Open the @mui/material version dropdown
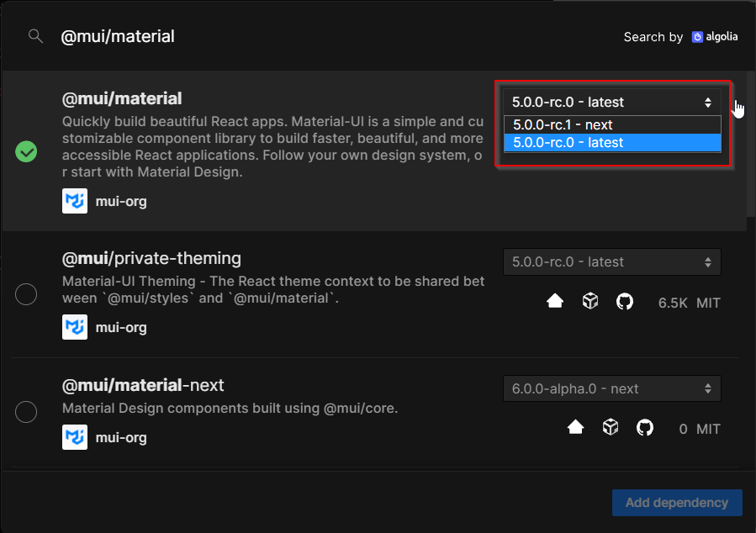756x533 pixels. (612, 103)
